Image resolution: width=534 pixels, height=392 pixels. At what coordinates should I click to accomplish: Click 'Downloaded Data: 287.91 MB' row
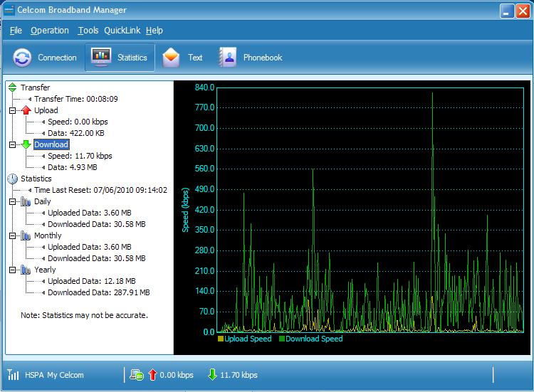click(x=99, y=292)
